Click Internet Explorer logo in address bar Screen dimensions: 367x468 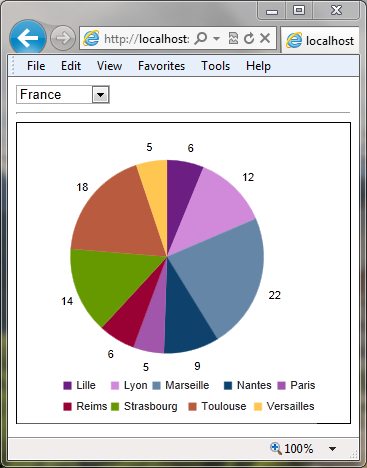coord(91,38)
